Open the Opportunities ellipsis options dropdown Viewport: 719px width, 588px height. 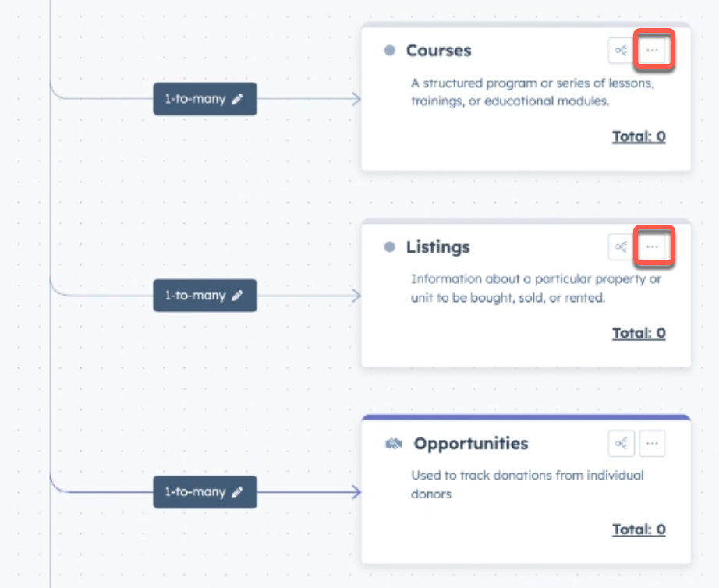(653, 443)
